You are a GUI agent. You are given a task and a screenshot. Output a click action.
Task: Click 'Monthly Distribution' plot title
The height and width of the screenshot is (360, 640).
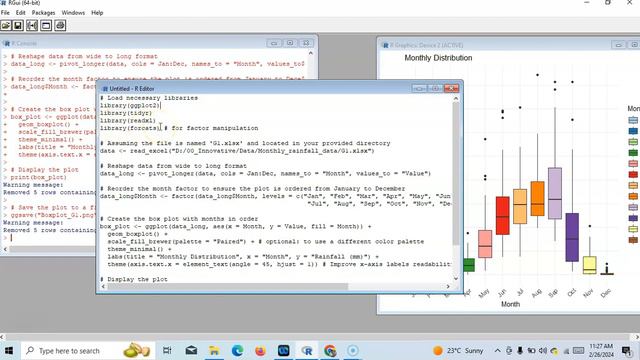point(438,58)
